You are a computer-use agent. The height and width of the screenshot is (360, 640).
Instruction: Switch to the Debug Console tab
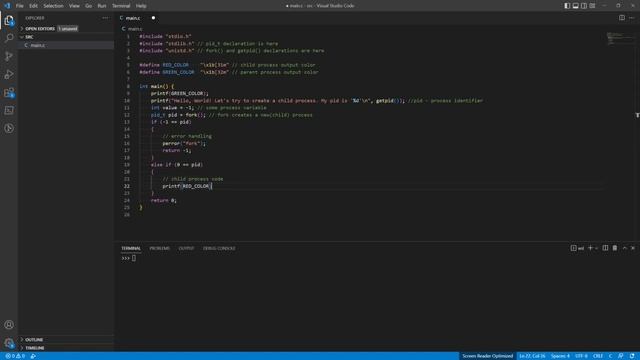(219, 248)
